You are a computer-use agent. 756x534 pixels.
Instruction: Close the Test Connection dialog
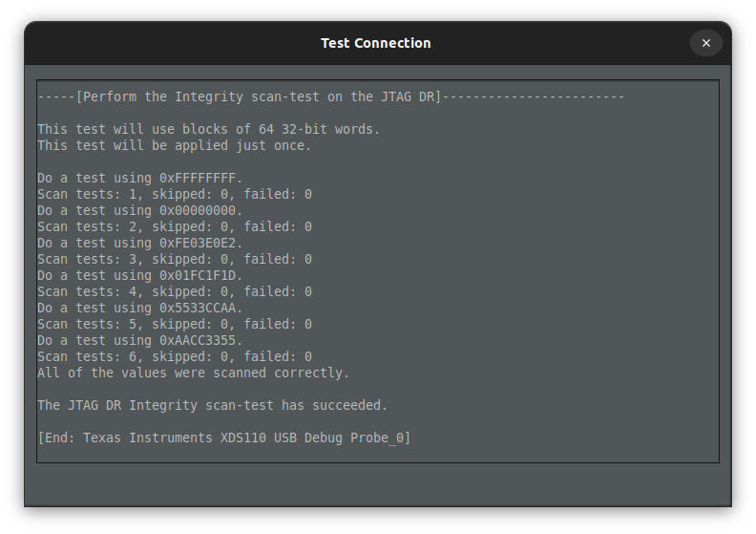point(705,43)
